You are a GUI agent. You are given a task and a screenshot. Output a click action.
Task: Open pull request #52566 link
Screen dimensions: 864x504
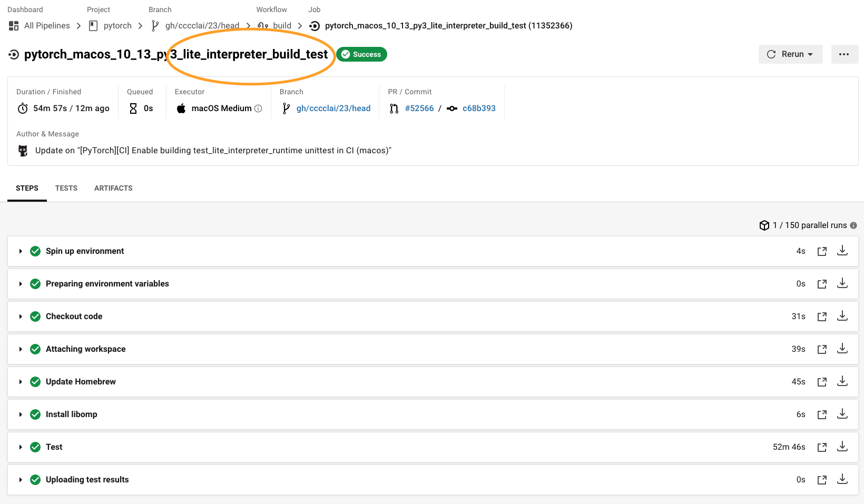(x=419, y=108)
